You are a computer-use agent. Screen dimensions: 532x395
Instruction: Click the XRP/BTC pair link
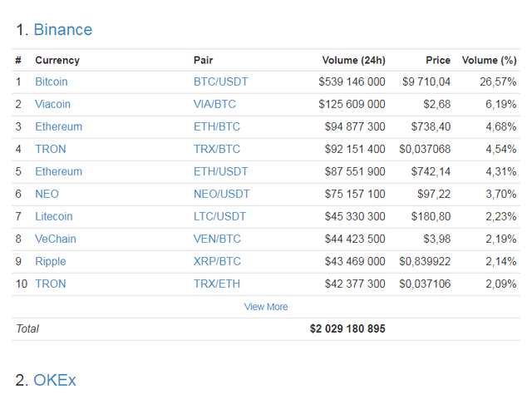pos(216,261)
